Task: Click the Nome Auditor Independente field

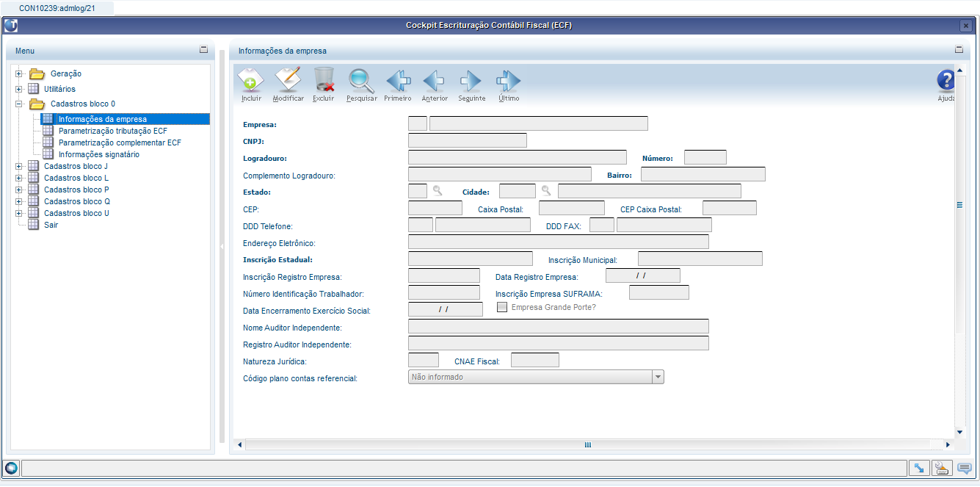Action: click(x=558, y=326)
